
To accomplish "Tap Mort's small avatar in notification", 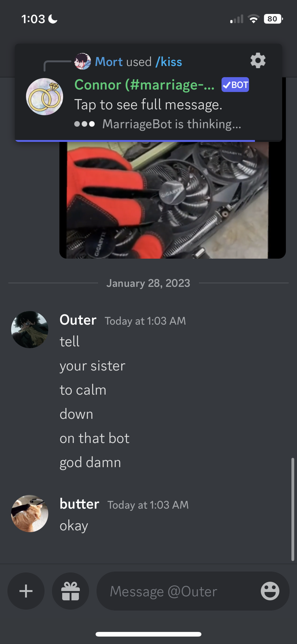I will [x=83, y=61].
